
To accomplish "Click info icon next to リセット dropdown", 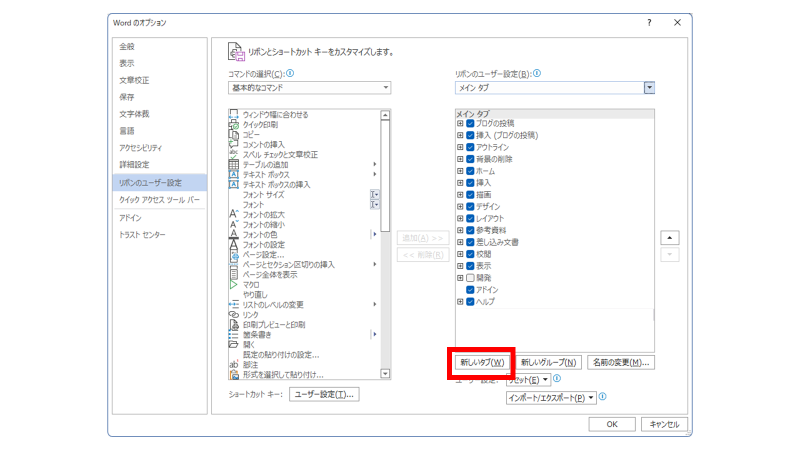I will coord(557,379).
